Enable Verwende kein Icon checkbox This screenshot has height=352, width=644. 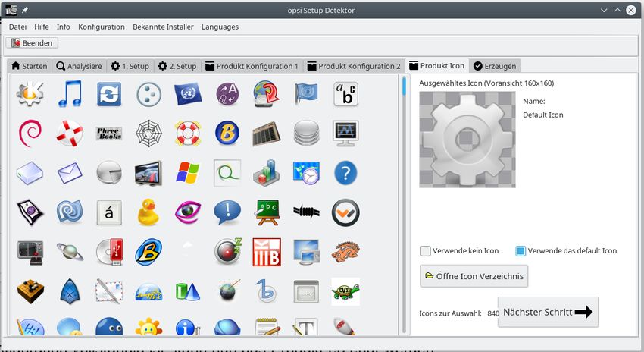pos(426,251)
